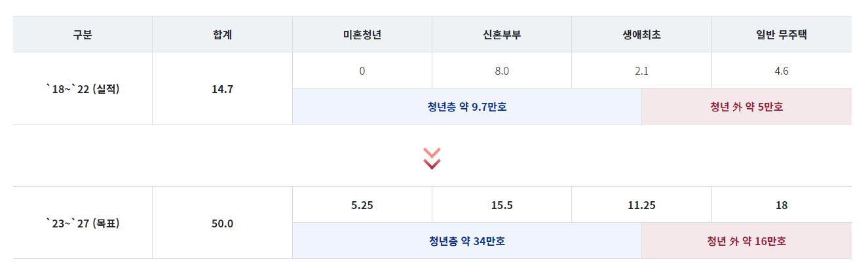Click the blue 청년층 약 34만호 bar
Image resolution: width=868 pixels, height=272 pixels.
(x=467, y=241)
